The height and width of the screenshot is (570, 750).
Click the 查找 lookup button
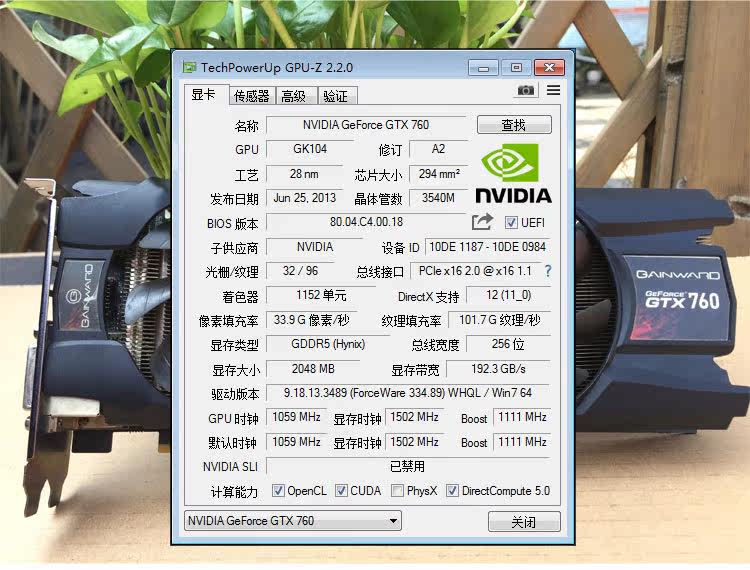[x=514, y=125]
